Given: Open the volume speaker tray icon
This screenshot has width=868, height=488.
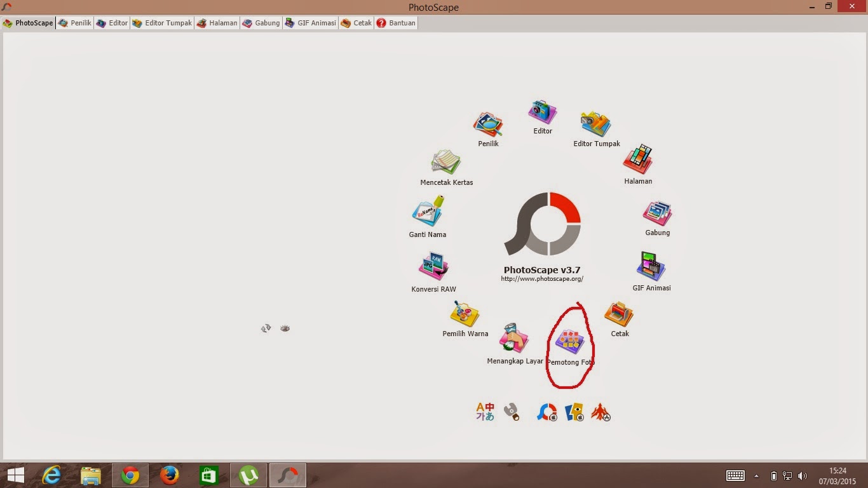Looking at the screenshot, I should (x=803, y=476).
